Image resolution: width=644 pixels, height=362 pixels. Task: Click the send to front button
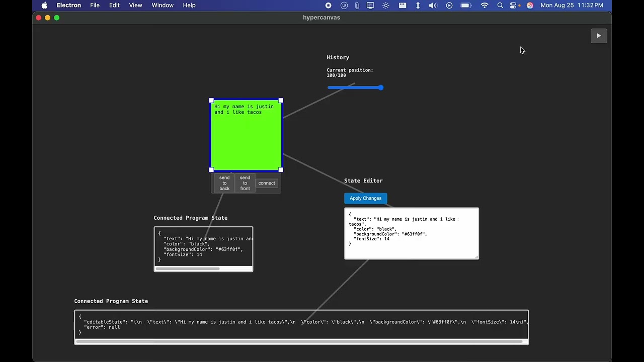point(245,183)
